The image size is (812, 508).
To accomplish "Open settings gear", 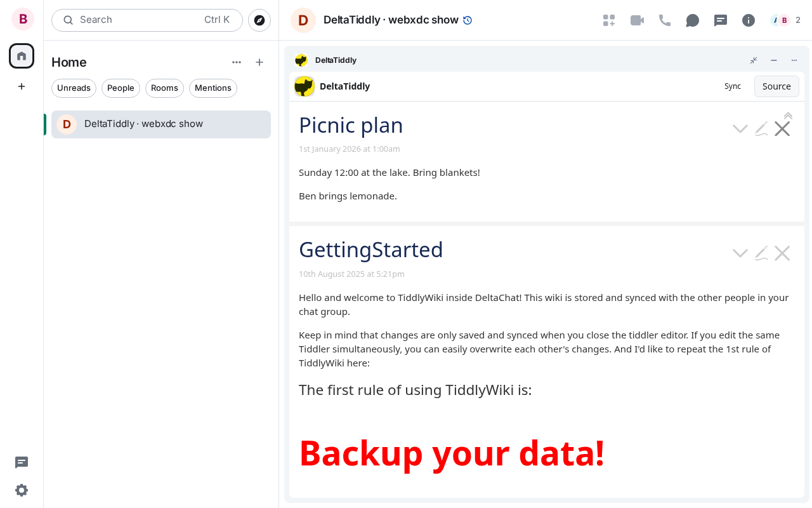I will click(22, 490).
